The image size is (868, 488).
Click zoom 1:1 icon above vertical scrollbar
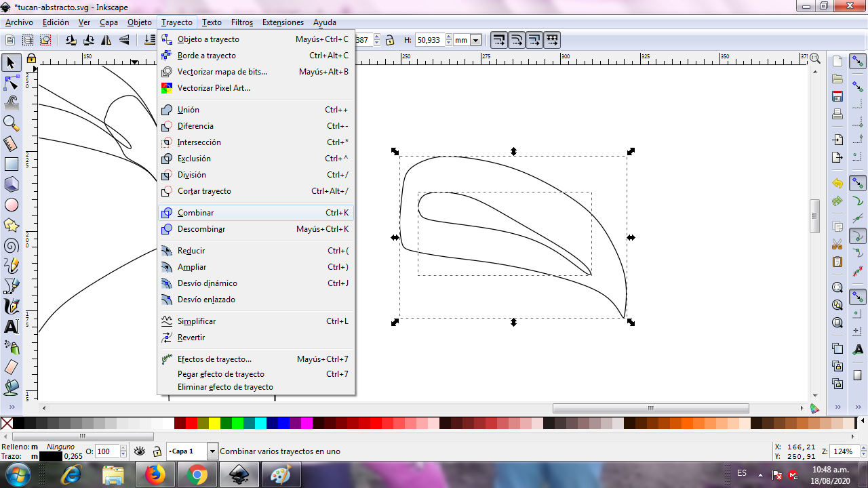point(814,58)
